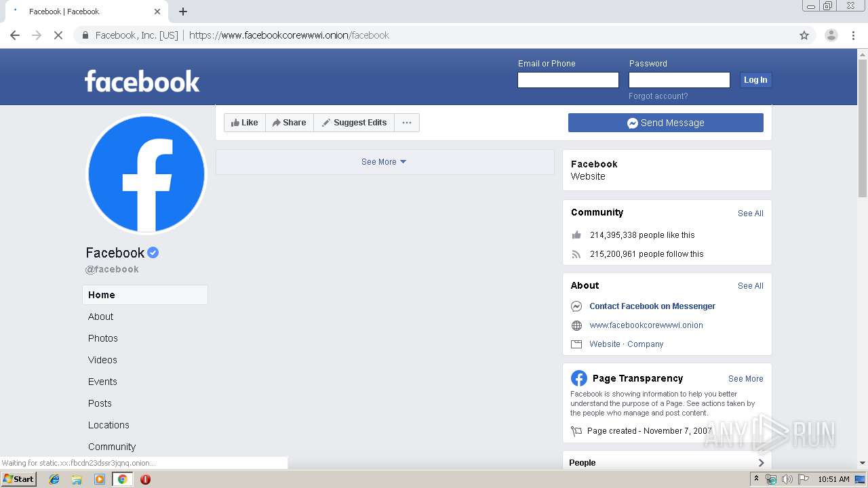Click the verified badge next to Facebook

click(x=153, y=253)
